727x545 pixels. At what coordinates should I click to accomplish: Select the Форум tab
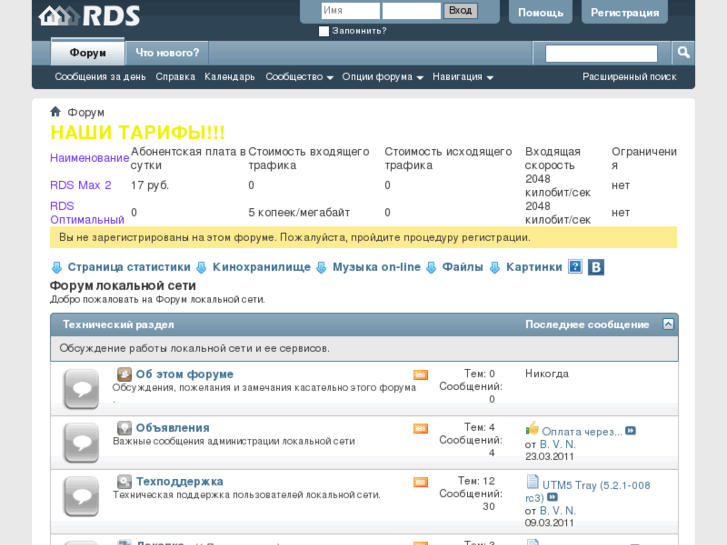[x=88, y=52]
